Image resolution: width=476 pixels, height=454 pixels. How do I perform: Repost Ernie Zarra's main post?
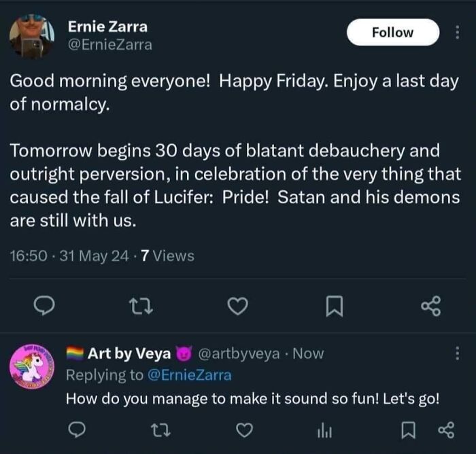point(140,307)
